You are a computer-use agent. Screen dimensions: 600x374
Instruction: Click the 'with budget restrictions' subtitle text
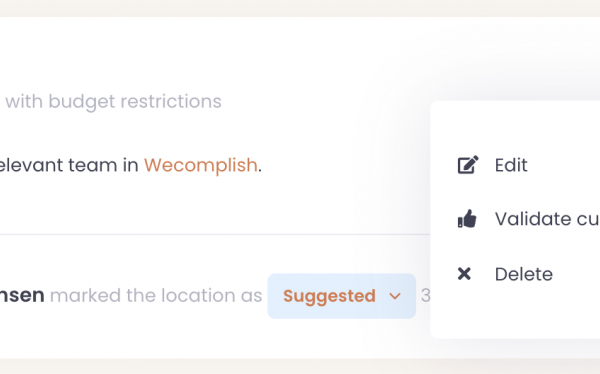pyautogui.click(x=113, y=102)
